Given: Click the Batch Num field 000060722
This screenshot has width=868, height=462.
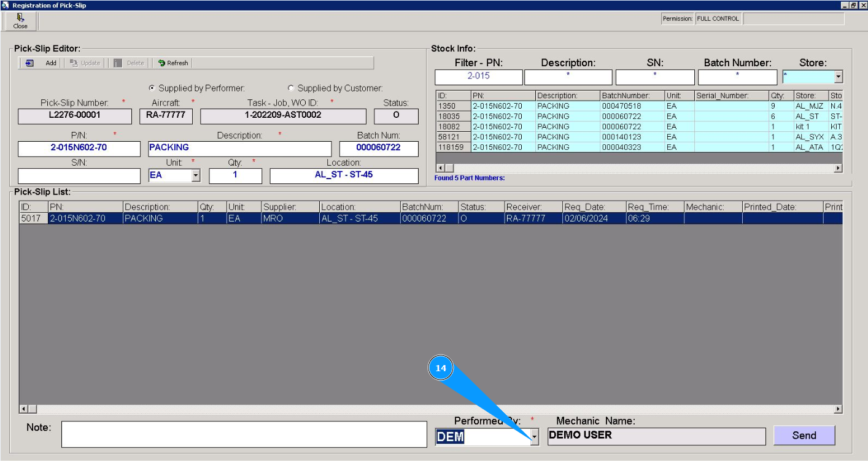Looking at the screenshot, I should click(x=379, y=148).
